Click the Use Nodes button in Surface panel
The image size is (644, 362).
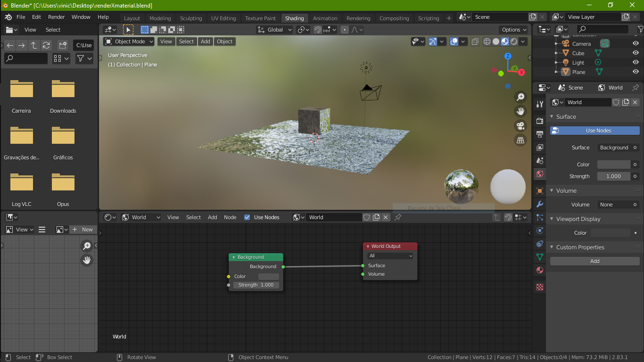pyautogui.click(x=595, y=131)
